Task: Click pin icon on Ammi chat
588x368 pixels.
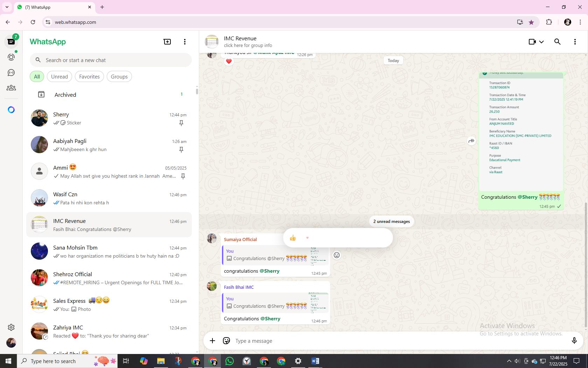Action: (x=183, y=176)
